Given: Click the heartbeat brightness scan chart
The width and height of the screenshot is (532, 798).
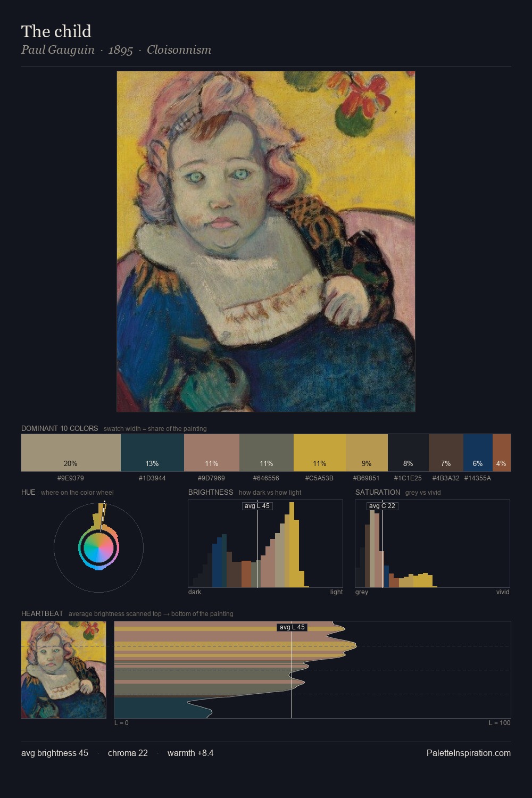Looking at the screenshot, I should point(313,670).
